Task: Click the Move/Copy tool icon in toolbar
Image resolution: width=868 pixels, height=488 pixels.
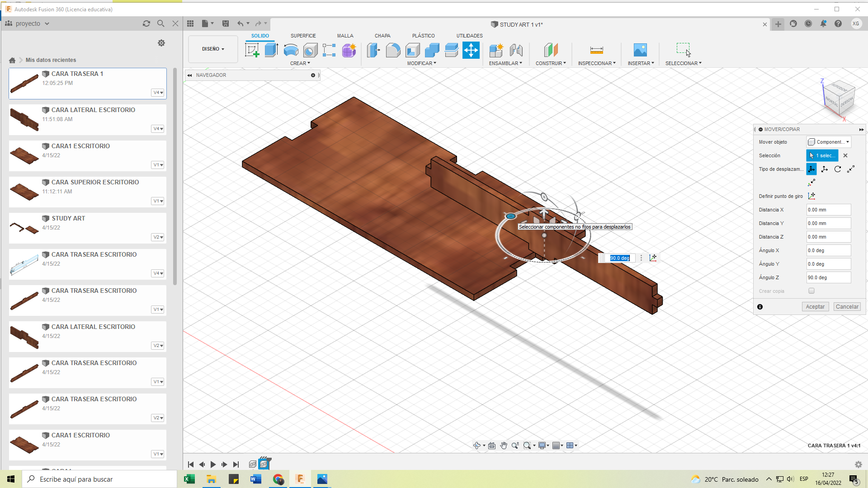Action: click(x=471, y=50)
